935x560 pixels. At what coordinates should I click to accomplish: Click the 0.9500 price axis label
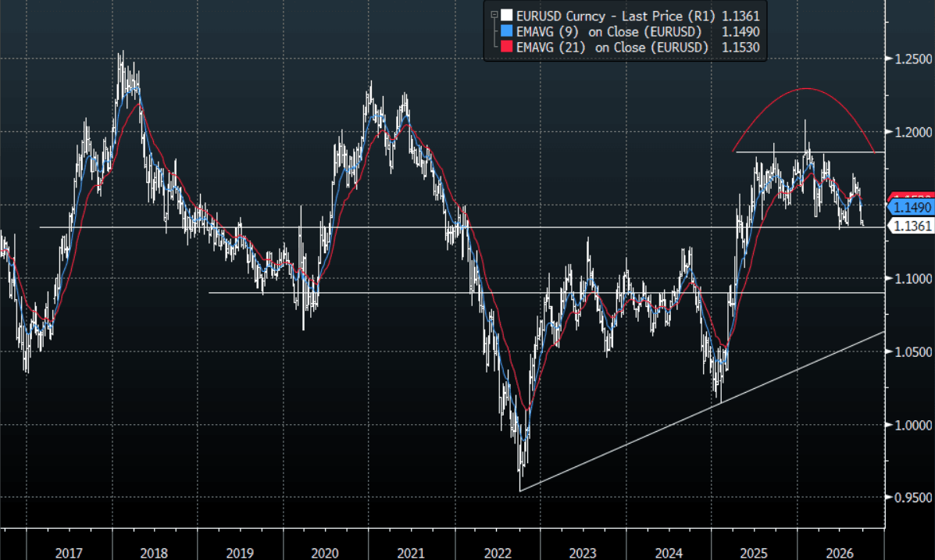(913, 498)
